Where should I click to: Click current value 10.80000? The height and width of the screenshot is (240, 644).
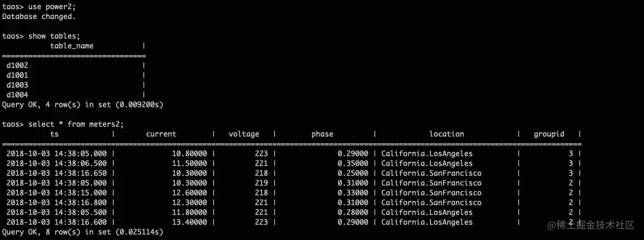point(190,153)
